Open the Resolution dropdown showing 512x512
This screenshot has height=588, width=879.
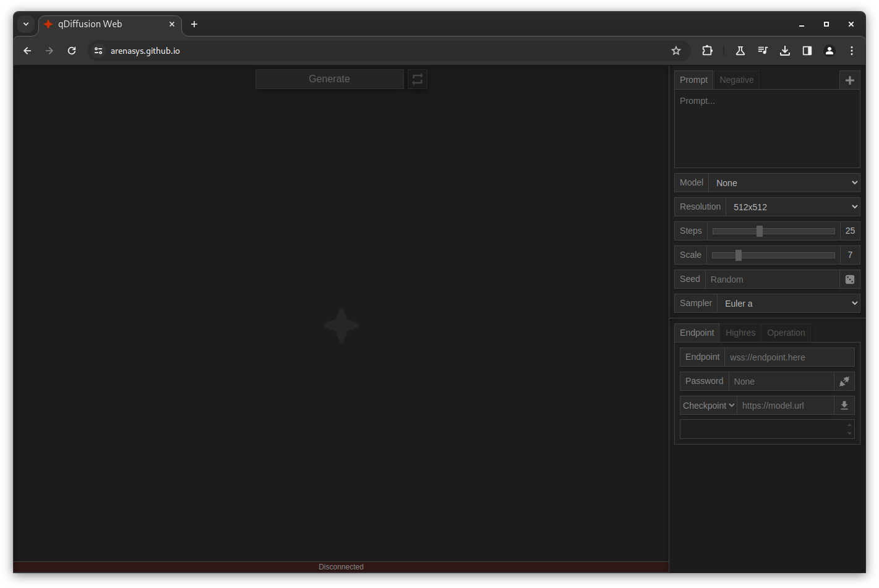[793, 207]
